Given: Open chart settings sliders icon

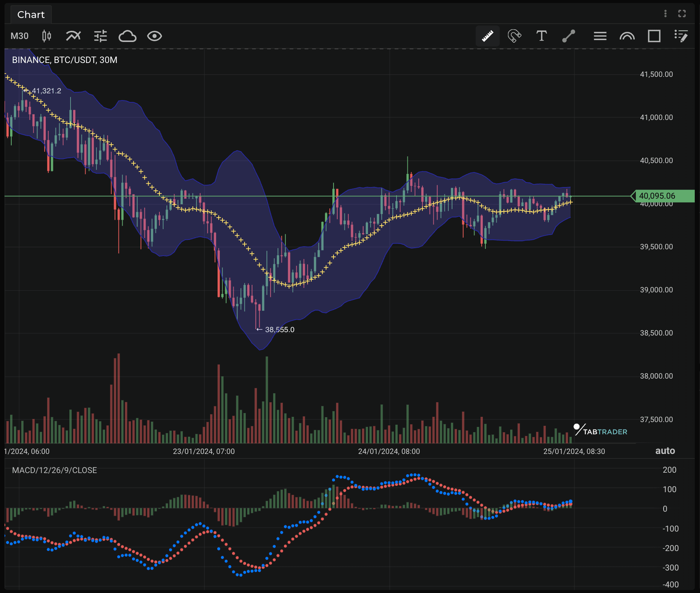Looking at the screenshot, I should click(101, 36).
